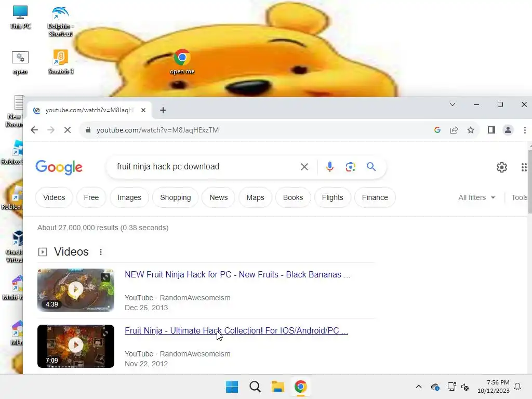Switch to Shopping results

point(176,197)
